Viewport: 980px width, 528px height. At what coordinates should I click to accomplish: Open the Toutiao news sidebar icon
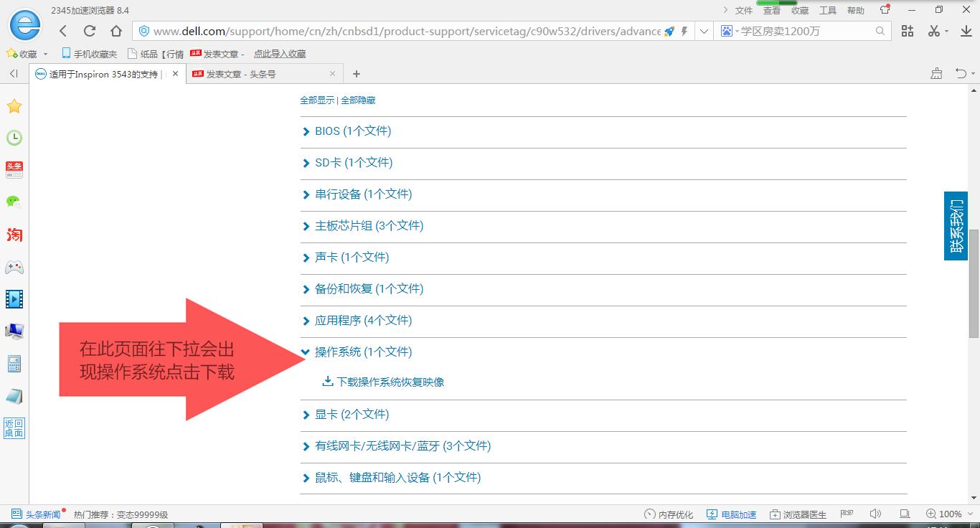click(14, 170)
